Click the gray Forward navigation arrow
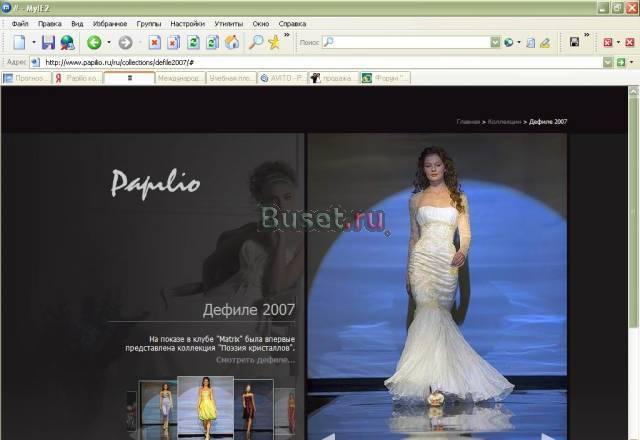Viewport: 640px width, 440px height. pyautogui.click(x=125, y=42)
